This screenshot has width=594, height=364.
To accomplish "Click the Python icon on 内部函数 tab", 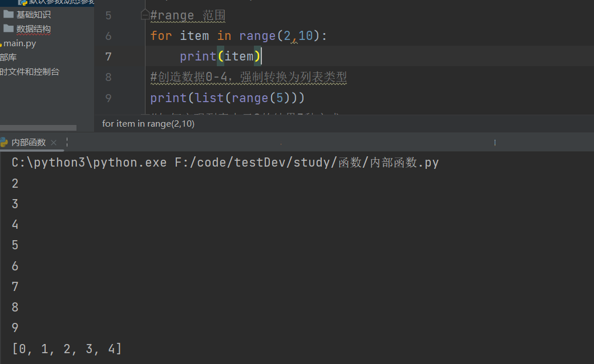I will (x=4, y=143).
